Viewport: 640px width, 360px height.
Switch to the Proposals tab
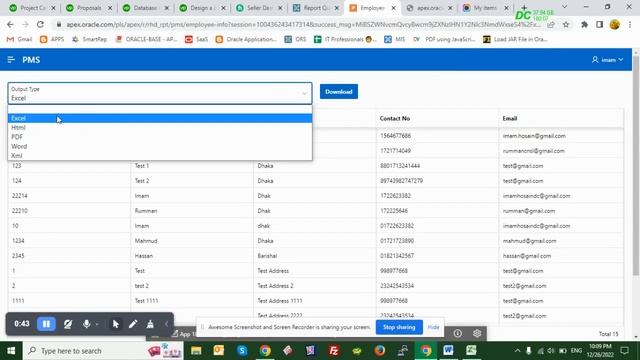pos(89,8)
